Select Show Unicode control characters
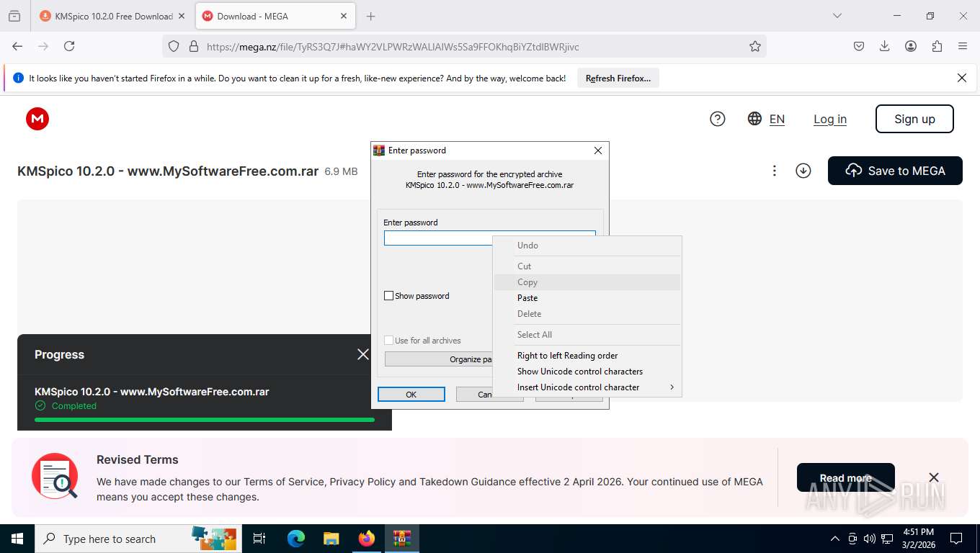The image size is (980, 553). coord(587,372)
